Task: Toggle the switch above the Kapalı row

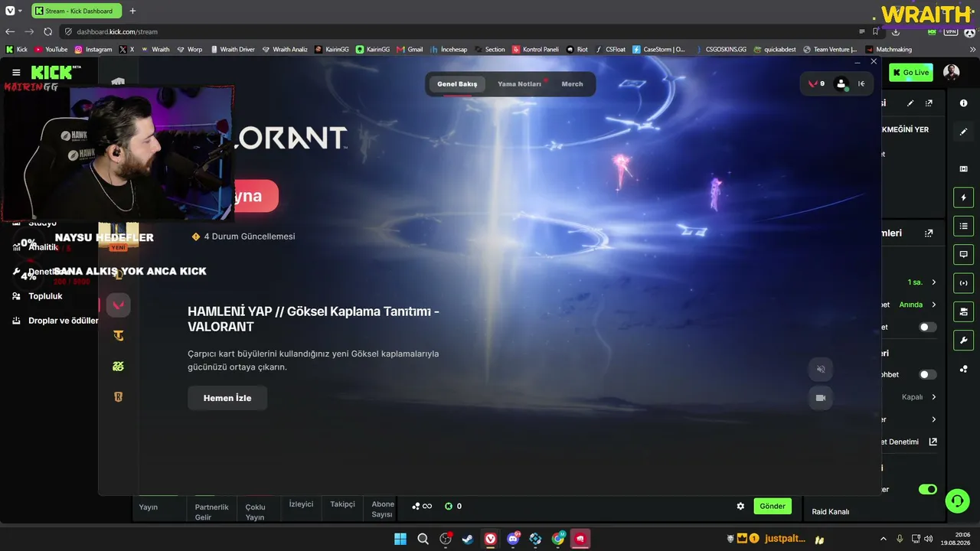Action: (927, 375)
